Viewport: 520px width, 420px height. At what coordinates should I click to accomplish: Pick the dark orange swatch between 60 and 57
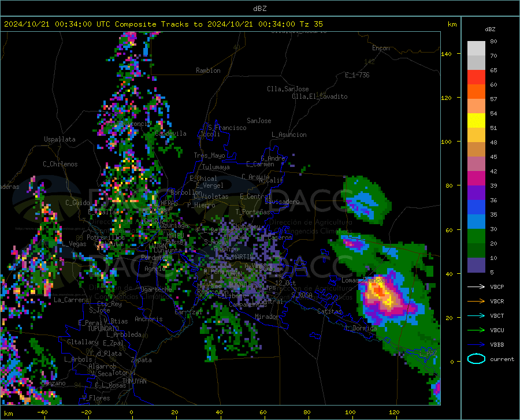click(476, 92)
